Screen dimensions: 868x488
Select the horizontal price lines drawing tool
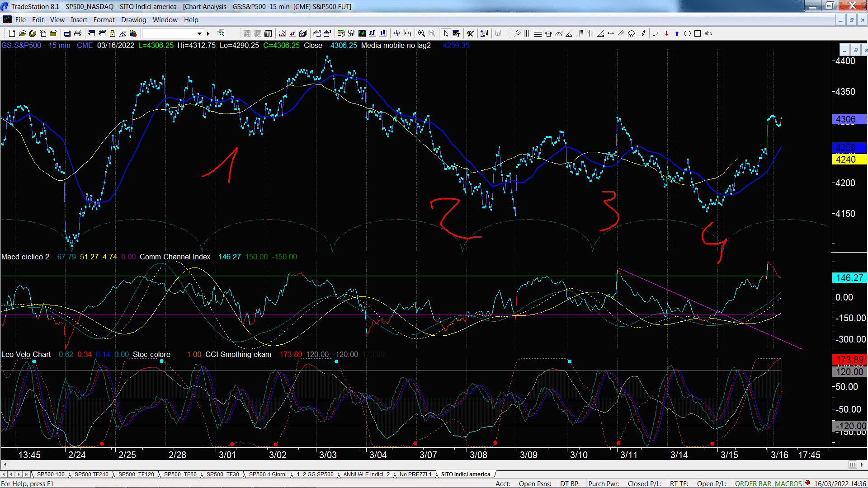click(538, 33)
